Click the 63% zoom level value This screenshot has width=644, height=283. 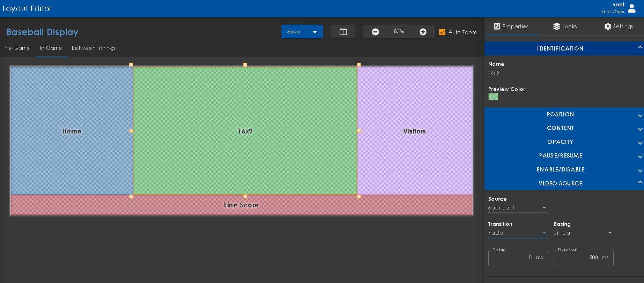point(399,32)
